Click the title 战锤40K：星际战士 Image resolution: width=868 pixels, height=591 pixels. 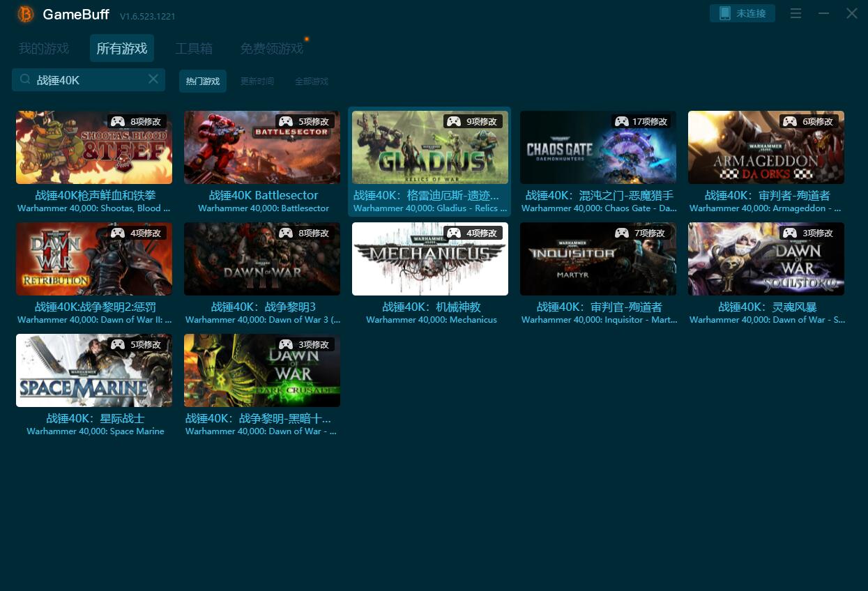[x=96, y=418]
